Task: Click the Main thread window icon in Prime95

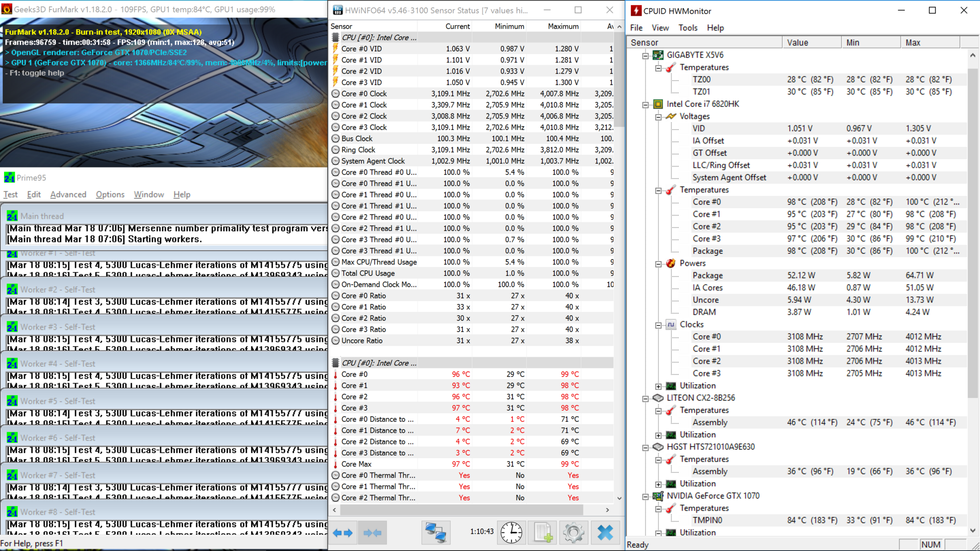Action: 12,216
